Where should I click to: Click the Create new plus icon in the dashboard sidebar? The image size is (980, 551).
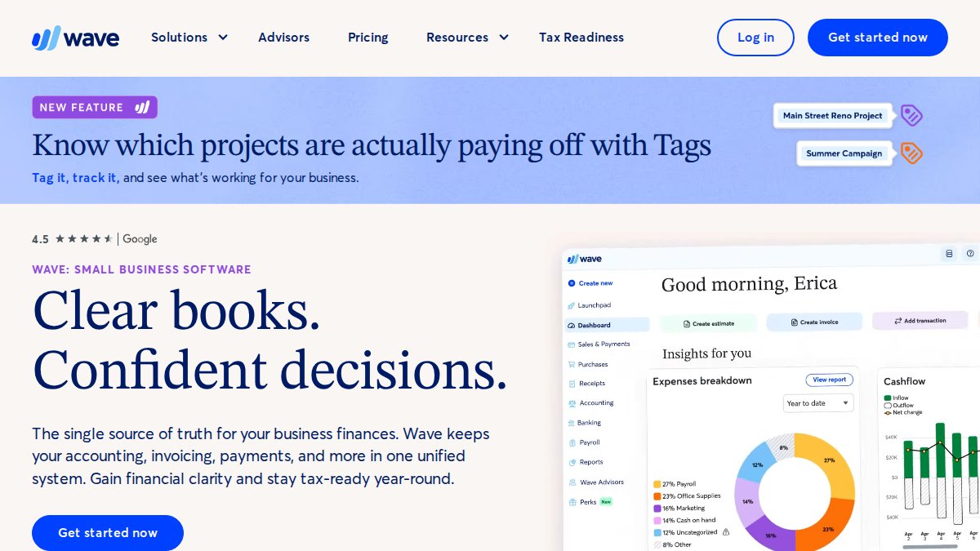(572, 283)
